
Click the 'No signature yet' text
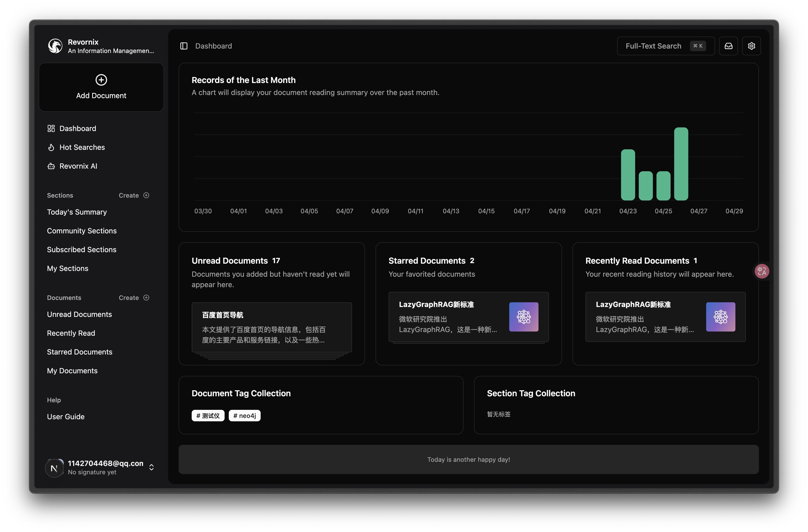(x=92, y=472)
